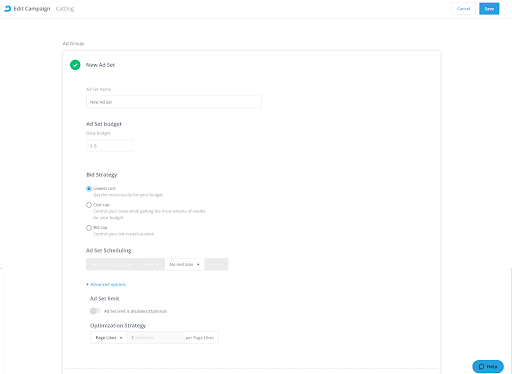Screen dimensions: 512x374
Task: Click the Automatic bid amount field
Action: [x=156, y=338]
